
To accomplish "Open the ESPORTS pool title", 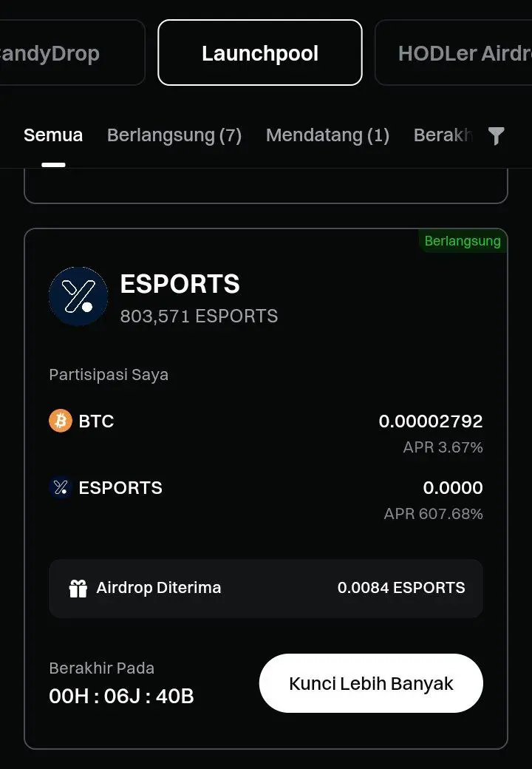I will coord(180,283).
